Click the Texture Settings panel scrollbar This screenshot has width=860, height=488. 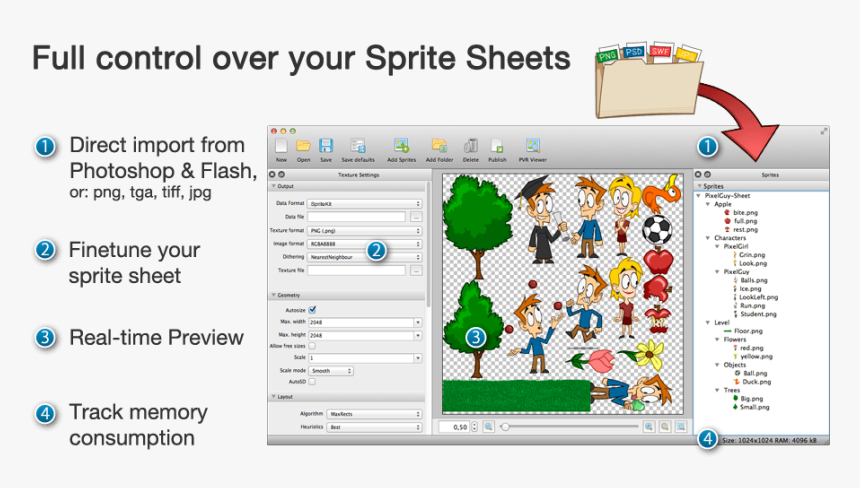(x=428, y=244)
